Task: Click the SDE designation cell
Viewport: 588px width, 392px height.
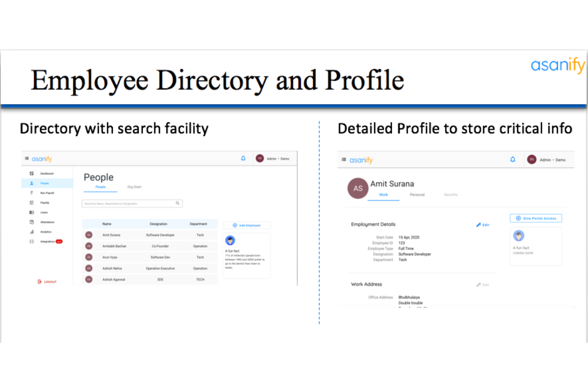Action: click(160, 280)
